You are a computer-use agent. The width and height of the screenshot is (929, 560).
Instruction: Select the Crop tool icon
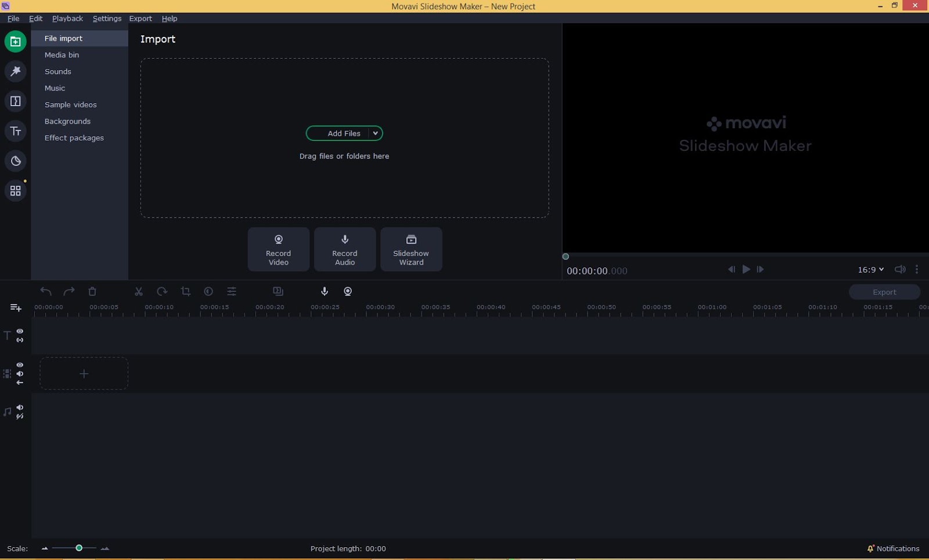click(186, 291)
